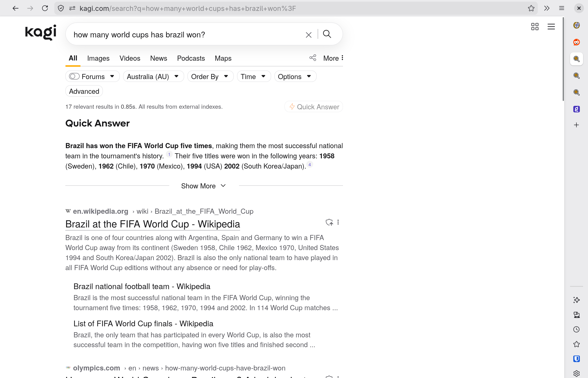Open the toolbar overflow chevrons
Viewport: 588px width, 378px height.
tap(547, 8)
